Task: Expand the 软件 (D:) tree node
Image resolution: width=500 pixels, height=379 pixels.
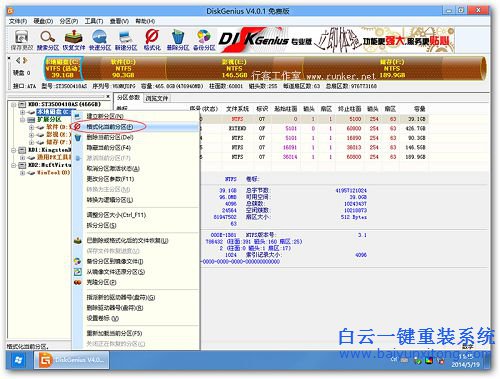Action: pos(31,127)
